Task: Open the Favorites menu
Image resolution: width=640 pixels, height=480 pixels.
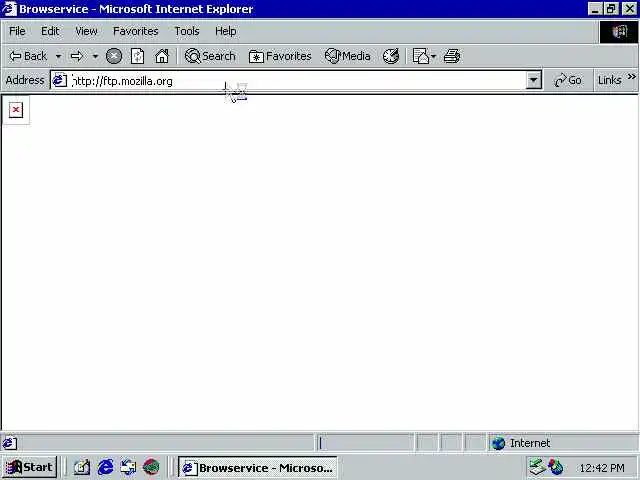Action: [136, 31]
